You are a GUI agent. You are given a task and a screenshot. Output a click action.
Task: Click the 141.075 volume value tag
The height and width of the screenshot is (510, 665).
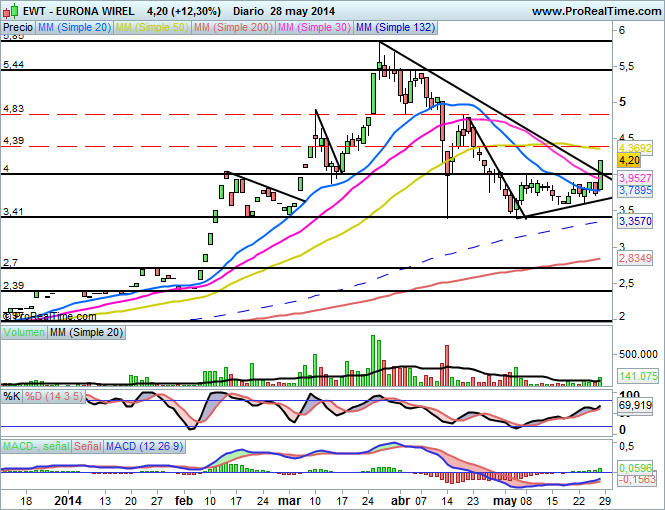(x=638, y=376)
